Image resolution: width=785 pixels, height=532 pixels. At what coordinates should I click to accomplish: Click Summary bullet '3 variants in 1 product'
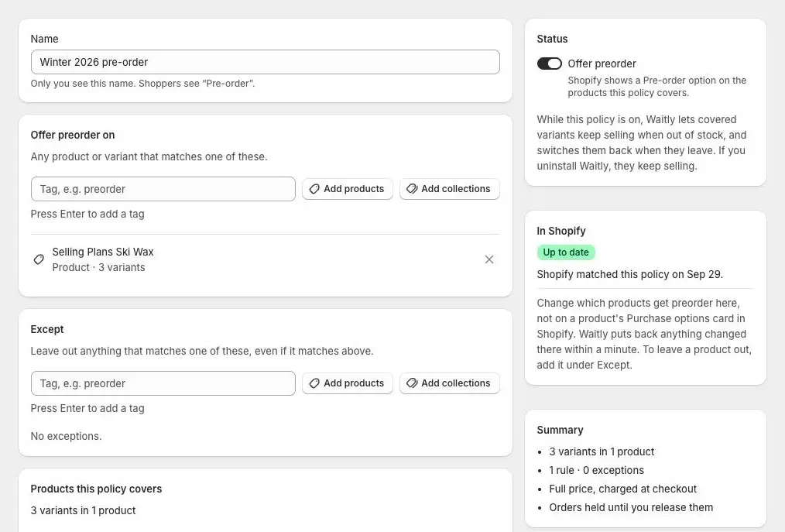(602, 451)
